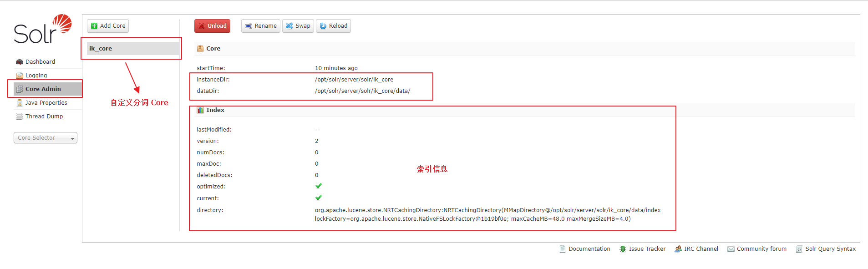Click the Dashboard gauge icon
Viewport: 868px width, 269px height.
(19, 62)
